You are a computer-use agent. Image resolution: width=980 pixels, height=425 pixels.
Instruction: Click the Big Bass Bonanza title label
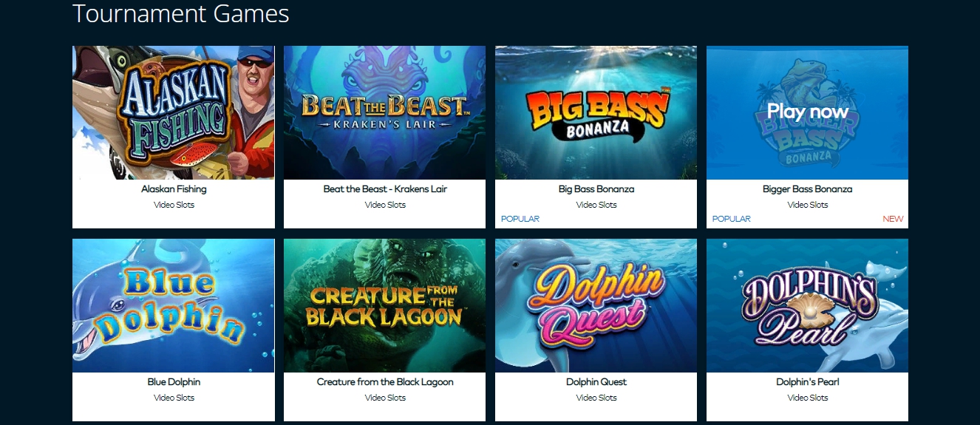click(596, 189)
